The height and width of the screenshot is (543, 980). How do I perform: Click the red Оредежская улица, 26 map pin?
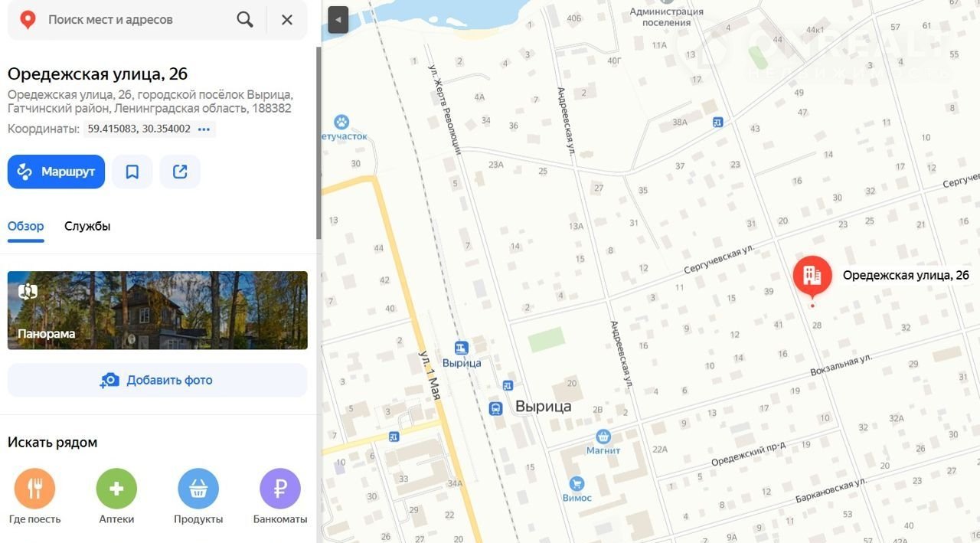click(x=812, y=276)
